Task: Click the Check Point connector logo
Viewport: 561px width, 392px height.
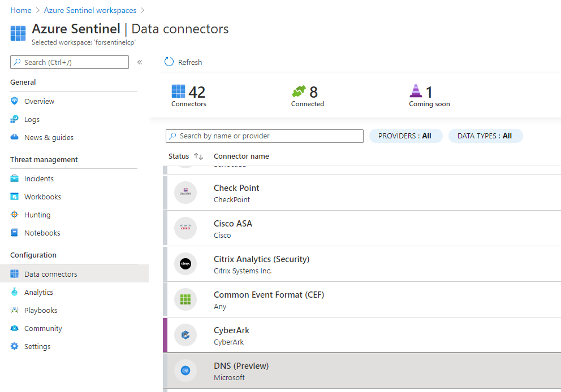Action: pyautogui.click(x=185, y=192)
